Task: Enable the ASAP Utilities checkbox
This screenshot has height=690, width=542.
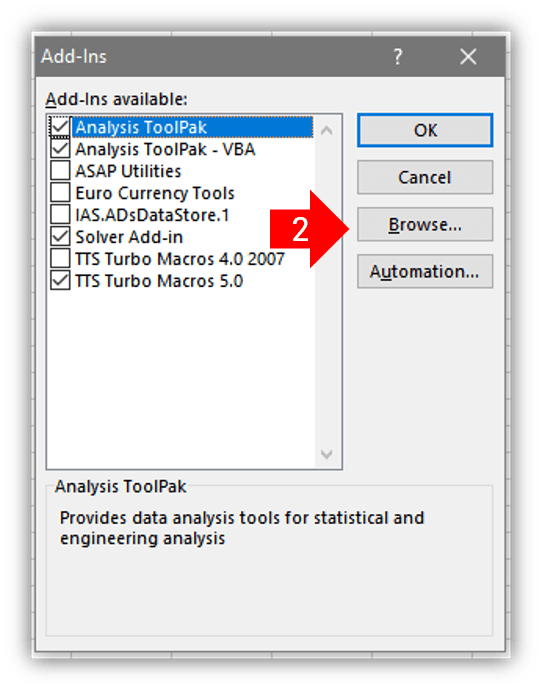Action: (60, 171)
